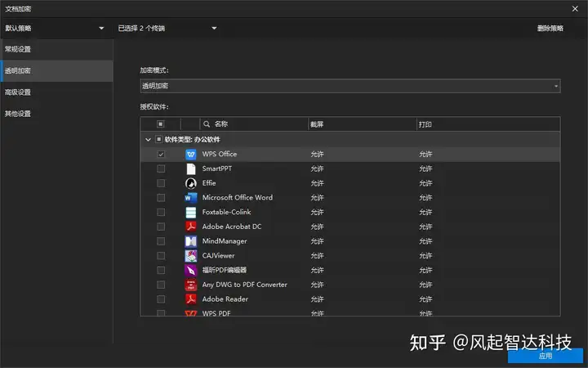The image size is (588, 368).
Task: Check the Adobe Acrobat DC checkbox
Action: tap(161, 227)
